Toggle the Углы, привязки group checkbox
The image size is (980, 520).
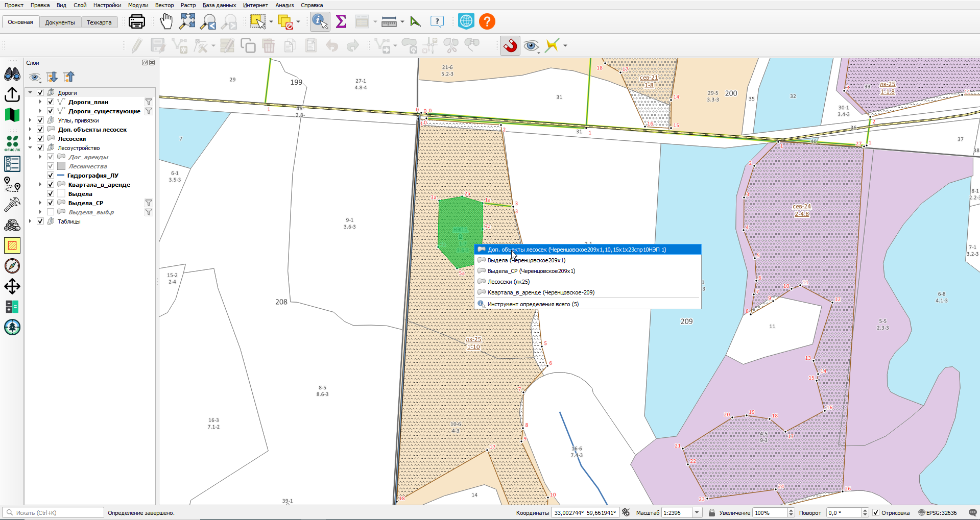[x=40, y=120]
